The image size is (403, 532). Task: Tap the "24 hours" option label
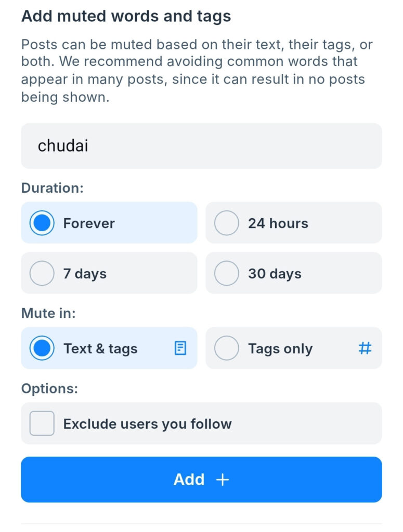(x=278, y=223)
